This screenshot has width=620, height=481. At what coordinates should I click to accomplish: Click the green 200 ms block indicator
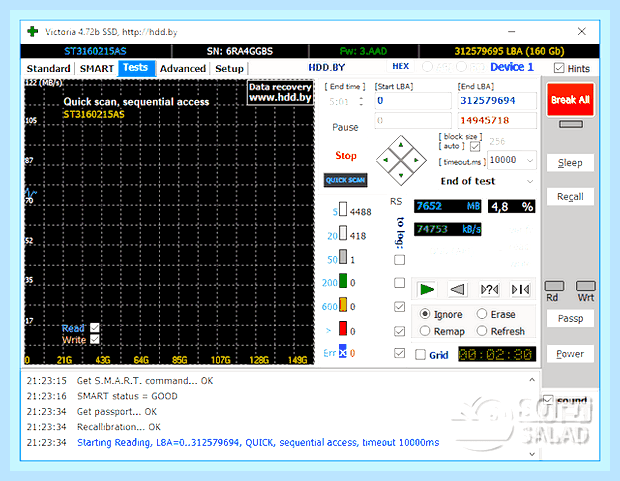343,281
